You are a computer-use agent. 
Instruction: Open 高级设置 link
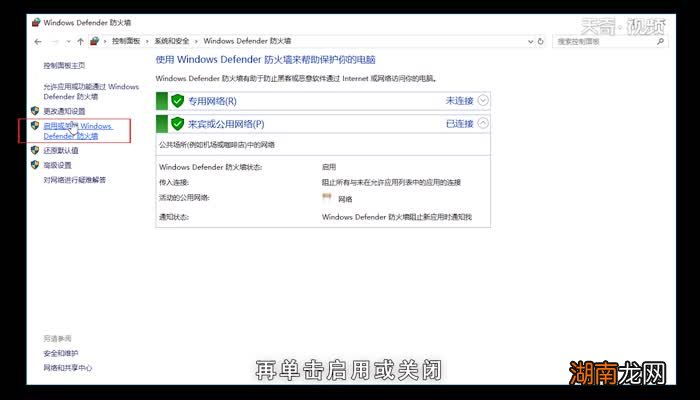point(58,165)
